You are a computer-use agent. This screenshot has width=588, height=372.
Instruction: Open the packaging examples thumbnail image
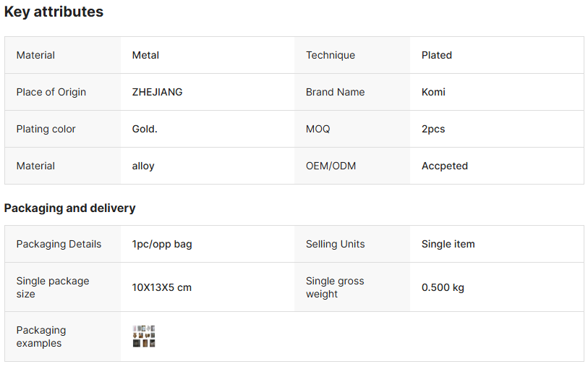[x=144, y=337]
